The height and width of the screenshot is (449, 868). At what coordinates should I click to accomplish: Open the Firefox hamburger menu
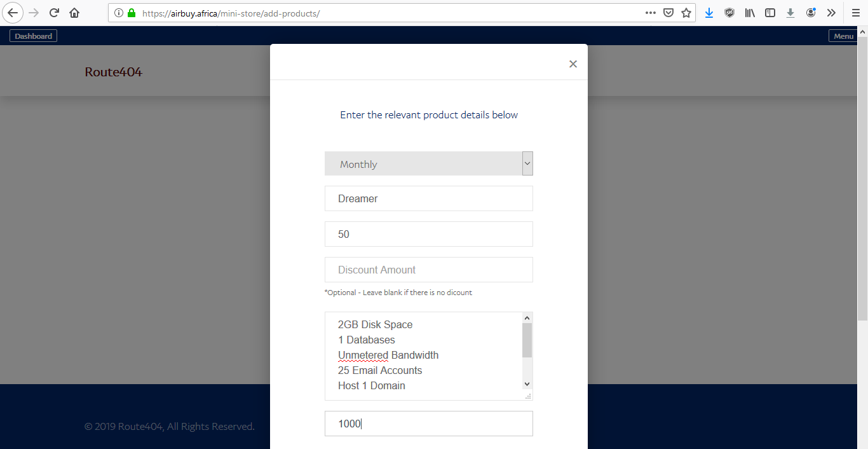(x=855, y=13)
